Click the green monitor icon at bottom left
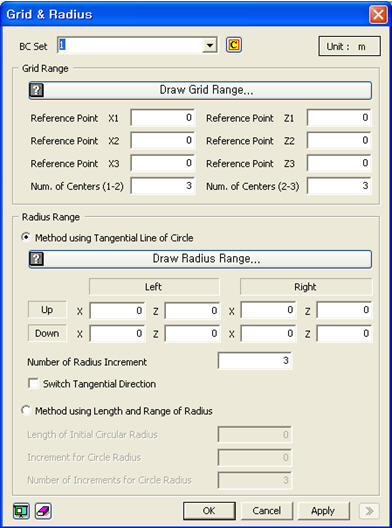Image resolution: width=392 pixels, height=528 pixels. (x=21, y=511)
